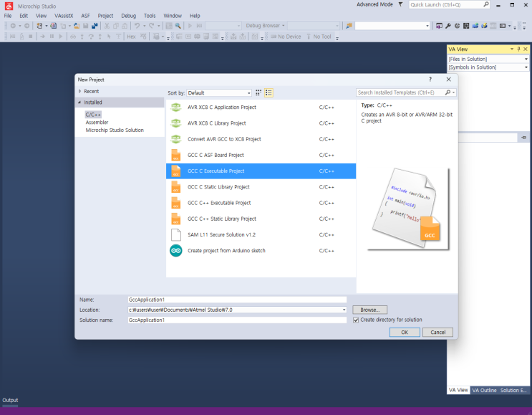The image size is (532, 415).
Task: Click Search Installed Templates field
Action: pyautogui.click(x=400, y=92)
